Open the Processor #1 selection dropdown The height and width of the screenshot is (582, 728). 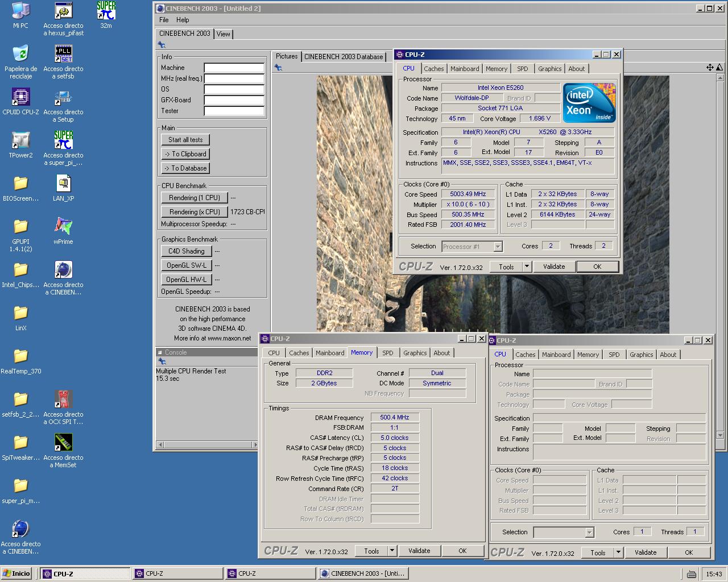498,247
